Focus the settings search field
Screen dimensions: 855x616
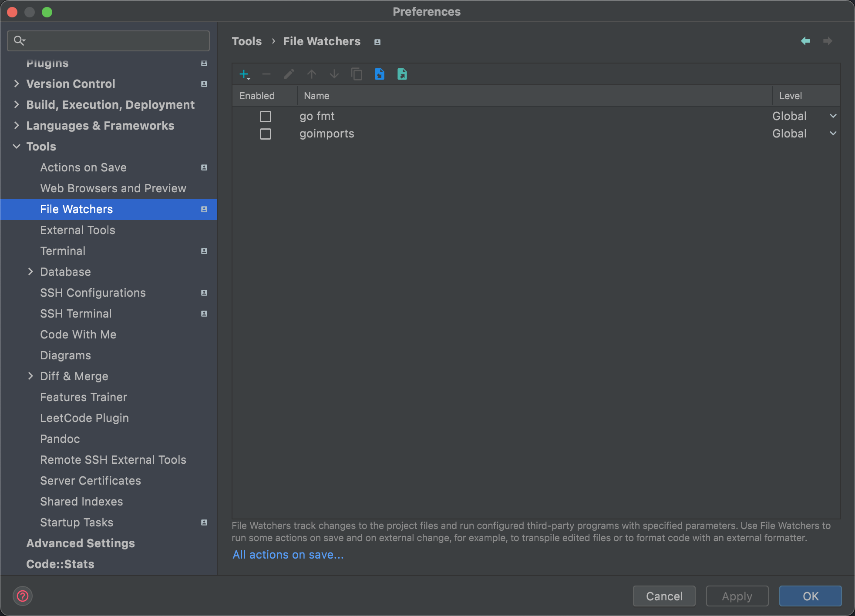point(108,41)
